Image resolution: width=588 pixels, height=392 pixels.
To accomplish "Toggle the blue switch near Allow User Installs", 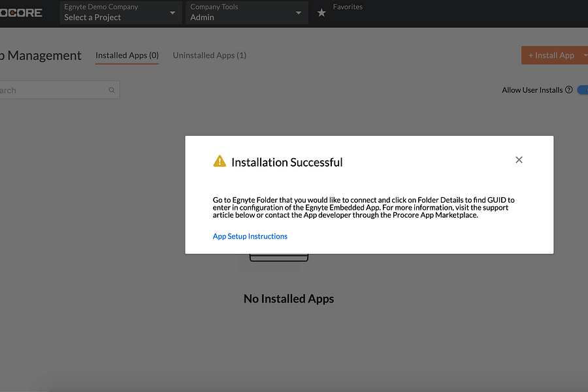I will [583, 90].
